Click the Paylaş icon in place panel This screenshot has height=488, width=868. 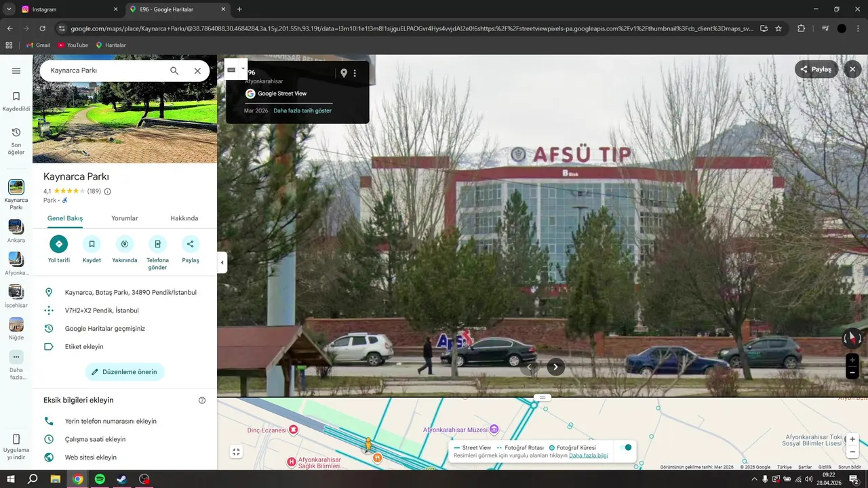tap(191, 244)
